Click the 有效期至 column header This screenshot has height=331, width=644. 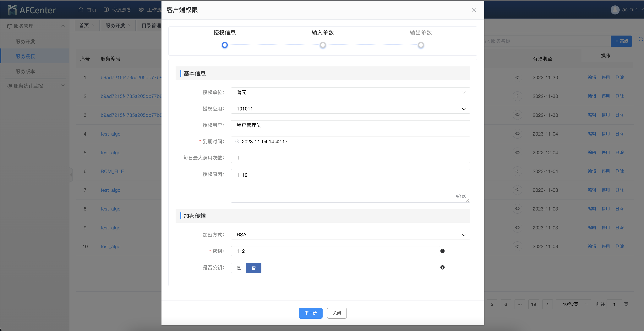[542, 59]
